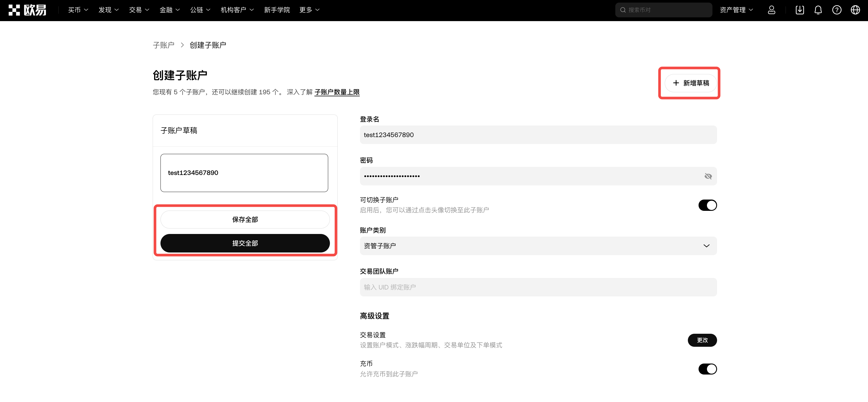Click the help center icon
Viewport: 868px width, 402px height.
point(837,10)
